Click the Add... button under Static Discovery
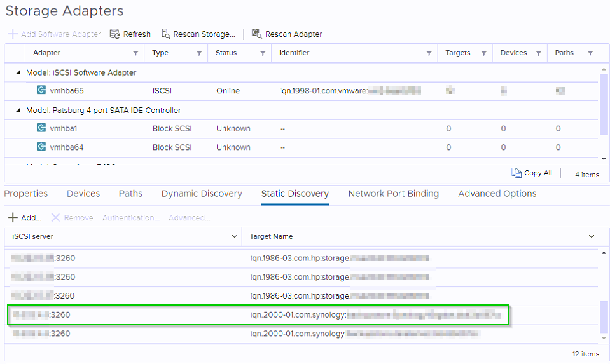610x364 pixels. click(x=25, y=218)
